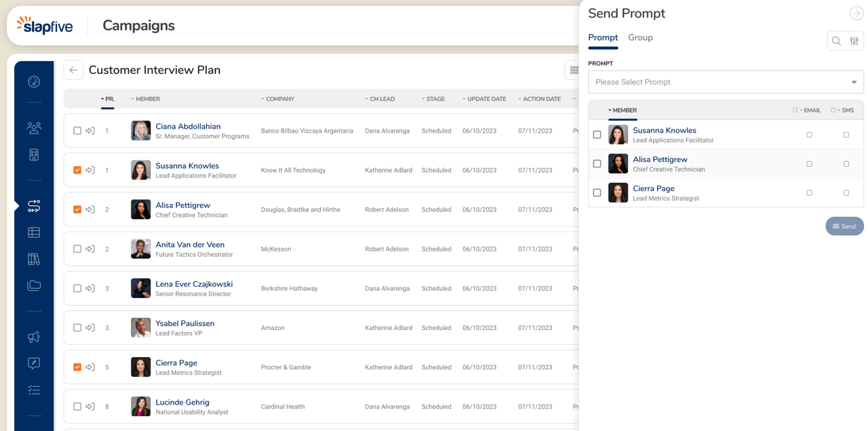The height and width of the screenshot is (431, 868).
Task: Open filter sliders icon in Send Prompt panel
Action: click(854, 41)
